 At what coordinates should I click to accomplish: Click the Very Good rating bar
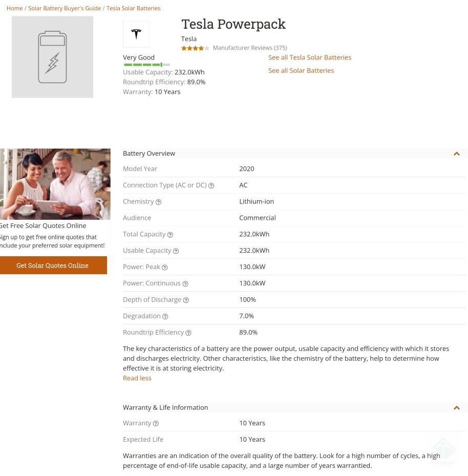pos(146,65)
